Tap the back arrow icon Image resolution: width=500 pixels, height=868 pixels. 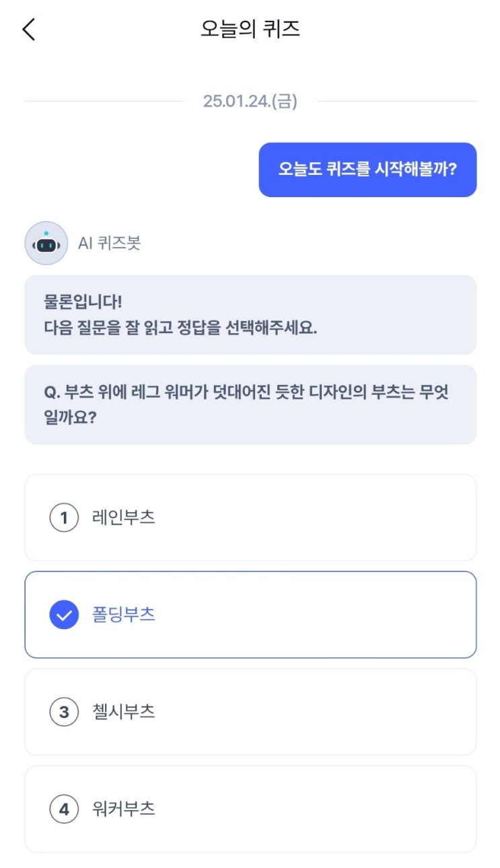click(x=28, y=30)
